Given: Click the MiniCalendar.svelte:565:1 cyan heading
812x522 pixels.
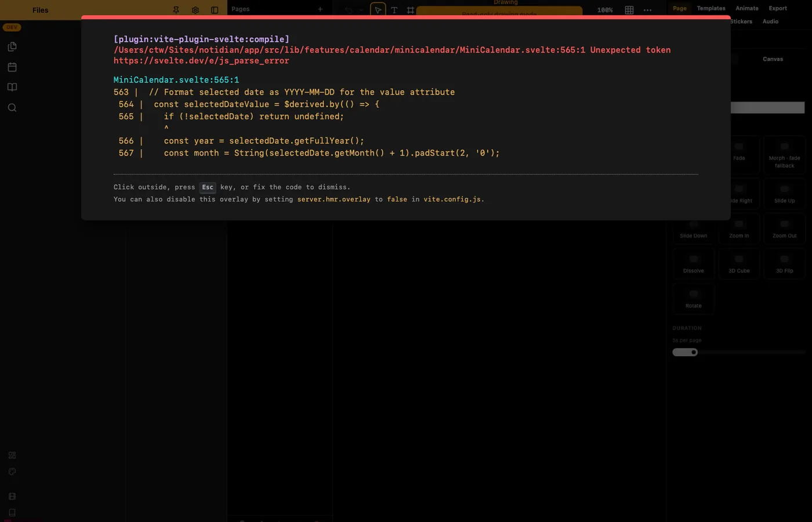Looking at the screenshot, I should point(176,80).
